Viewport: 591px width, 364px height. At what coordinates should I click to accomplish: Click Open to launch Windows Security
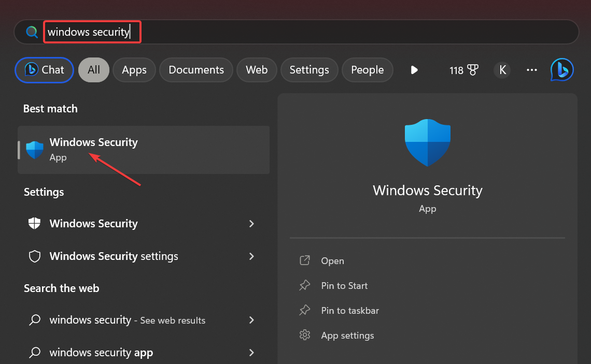(x=332, y=260)
